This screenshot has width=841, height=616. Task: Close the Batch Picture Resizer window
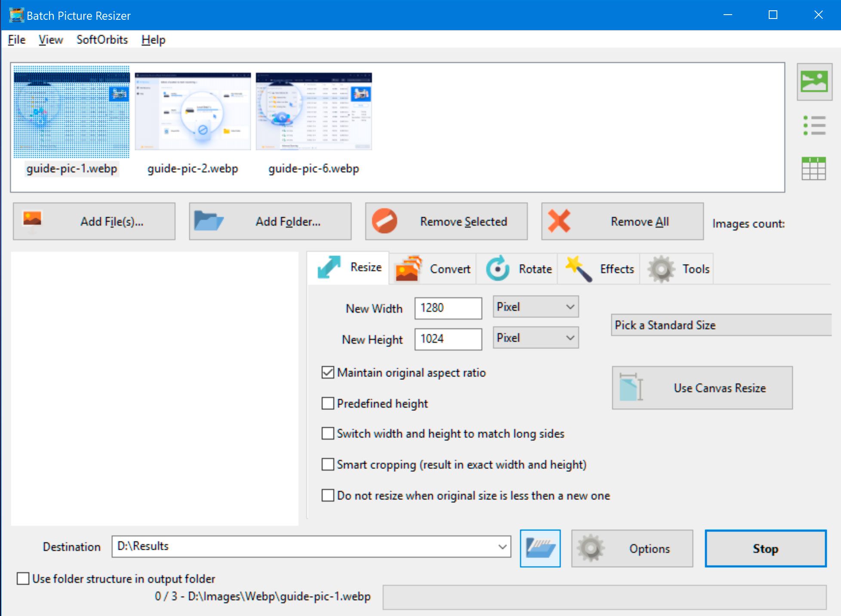[x=819, y=15]
